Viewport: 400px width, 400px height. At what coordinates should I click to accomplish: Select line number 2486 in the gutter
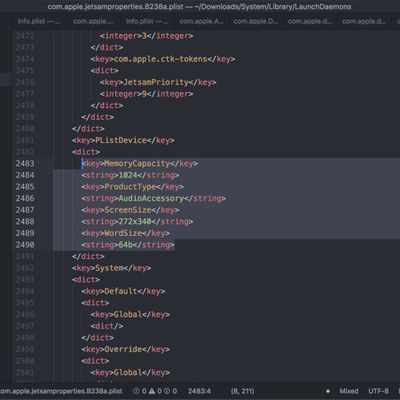[25, 198]
